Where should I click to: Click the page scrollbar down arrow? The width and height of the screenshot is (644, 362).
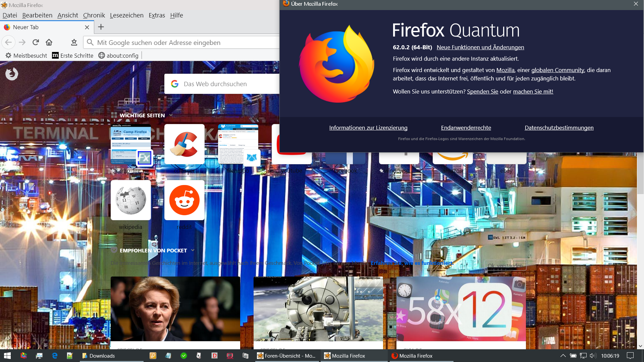640,346
